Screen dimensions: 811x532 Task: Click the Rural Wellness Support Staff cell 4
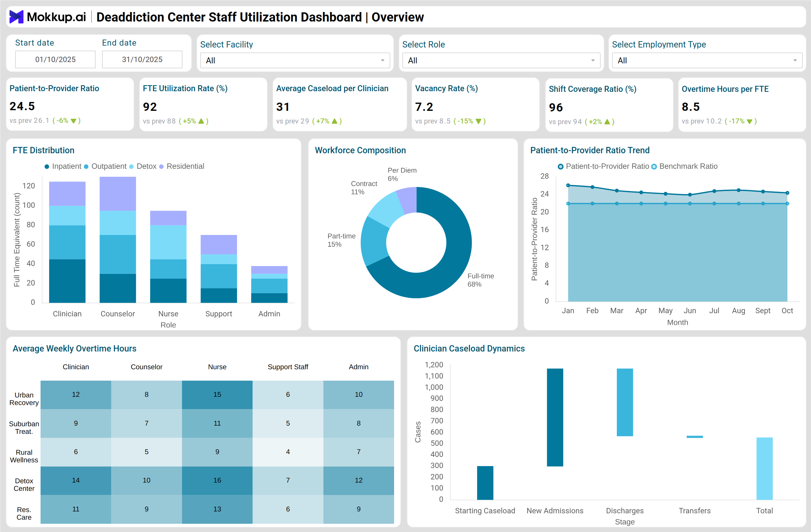click(288, 452)
